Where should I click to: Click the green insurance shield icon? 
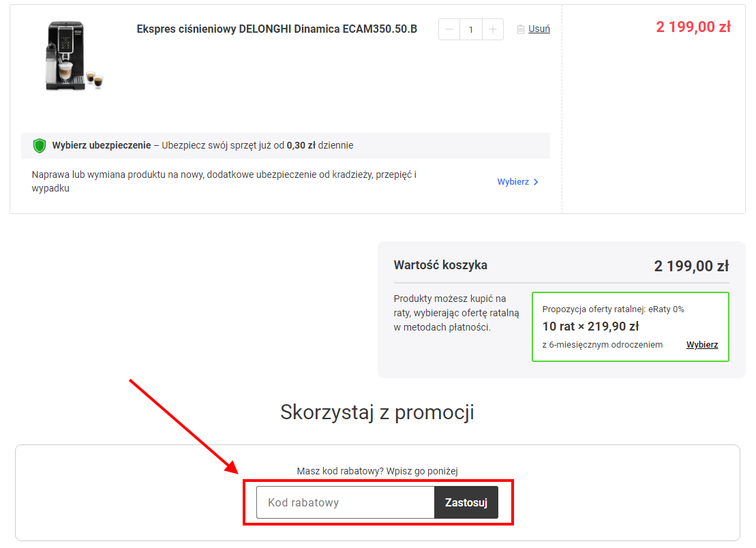pyautogui.click(x=40, y=146)
